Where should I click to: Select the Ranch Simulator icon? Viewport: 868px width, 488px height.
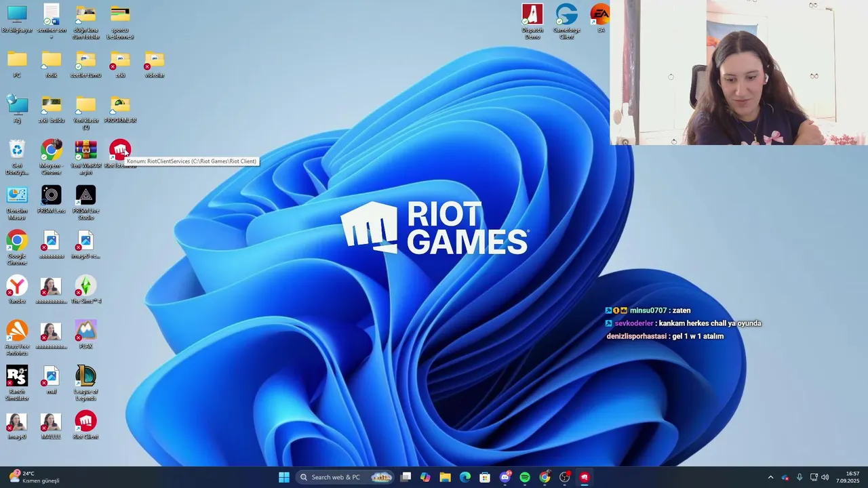pyautogui.click(x=17, y=384)
